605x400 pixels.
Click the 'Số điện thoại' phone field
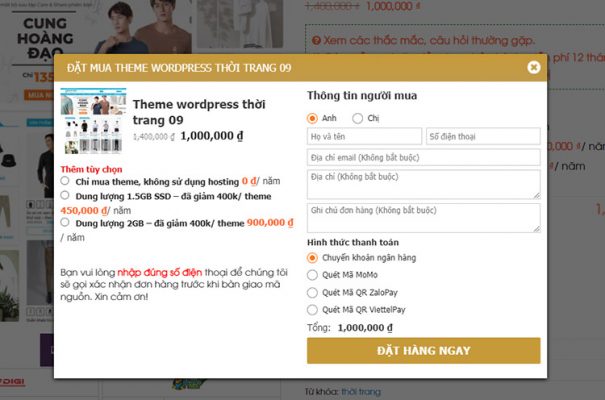pyautogui.click(x=482, y=136)
